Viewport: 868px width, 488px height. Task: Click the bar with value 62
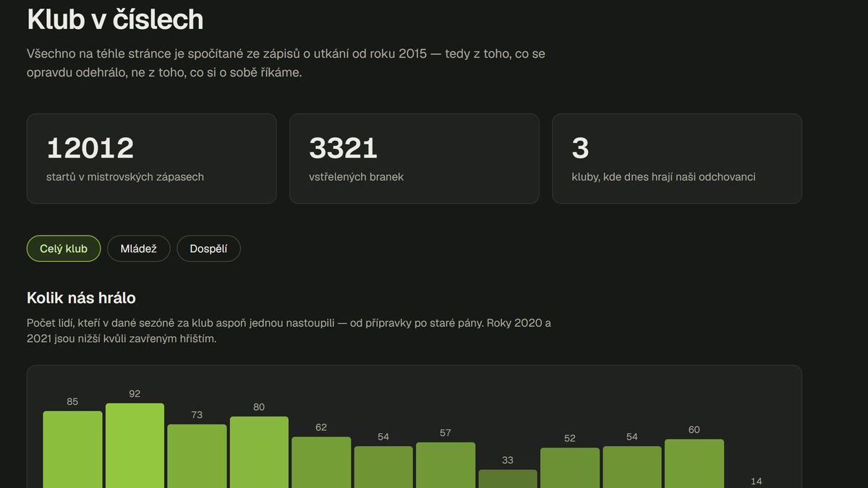[321, 462]
